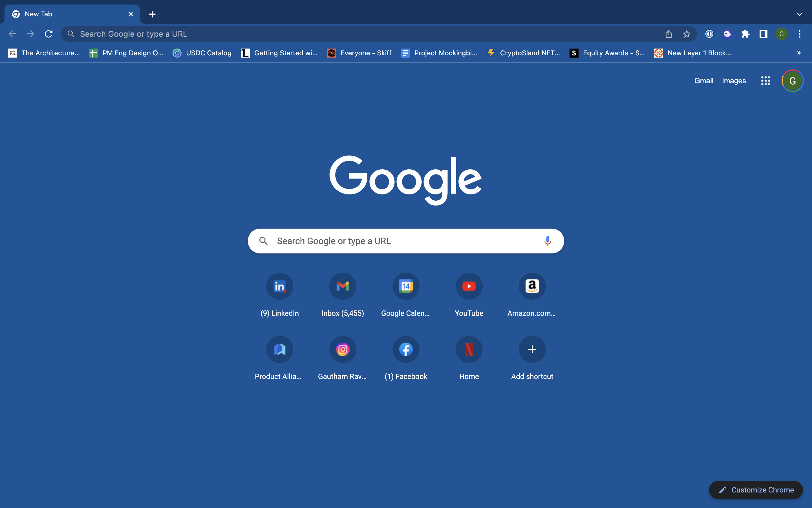Open USDC Catalog bookmark
The image size is (812, 508).
click(x=202, y=53)
